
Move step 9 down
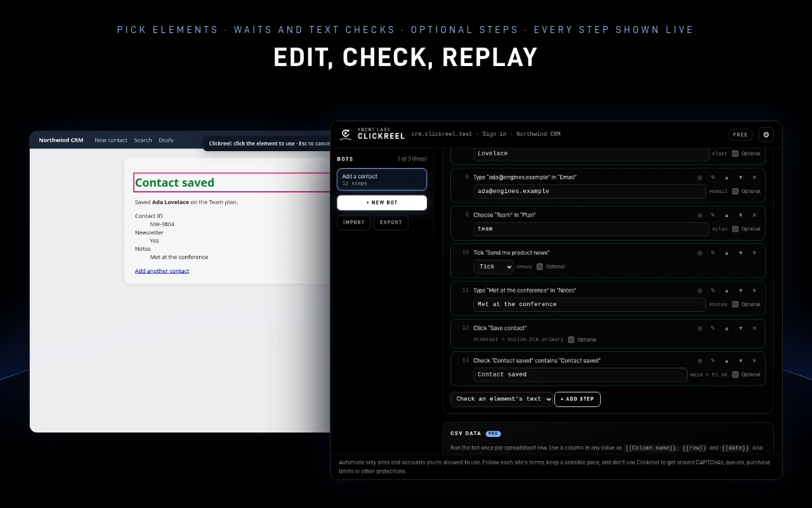[740, 215]
